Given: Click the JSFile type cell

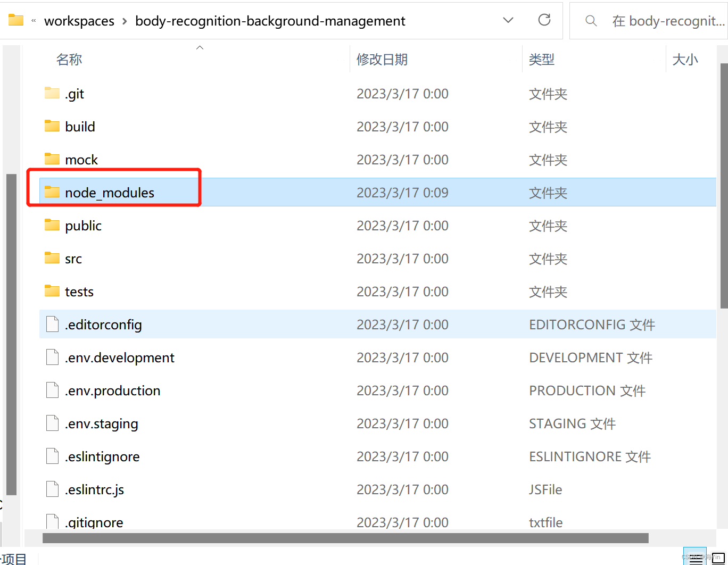Looking at the screenshot, I should pyautogui.click(x=545, y=489).
